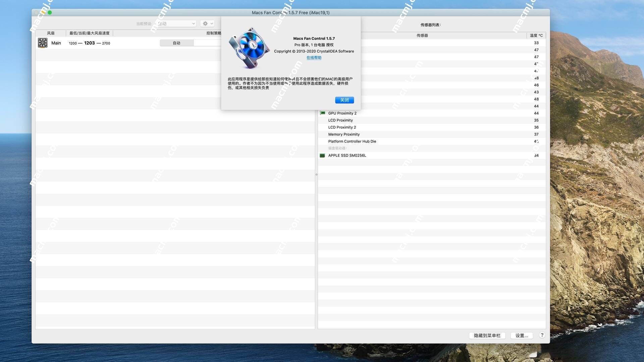Open the current preset dropdown

(x=176, y=23)
